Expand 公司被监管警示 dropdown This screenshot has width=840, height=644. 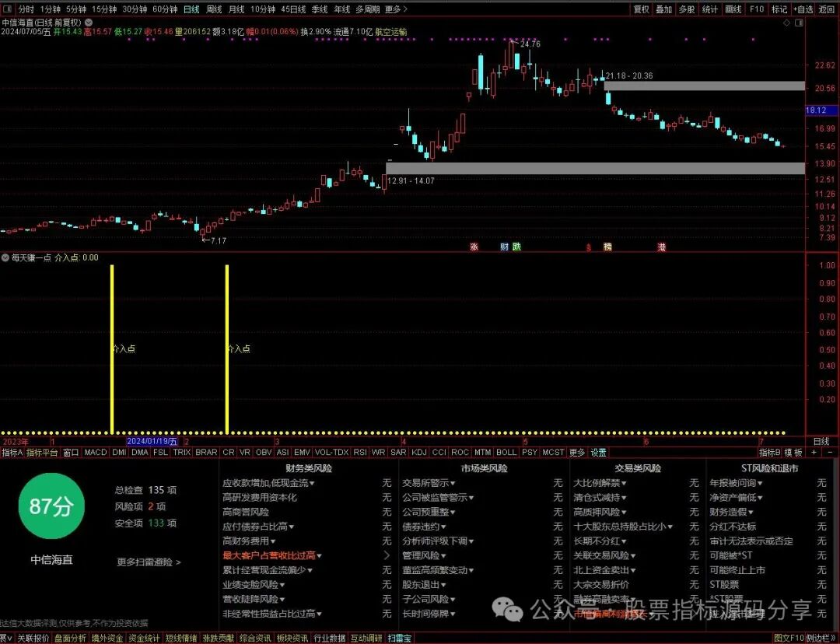438,497
